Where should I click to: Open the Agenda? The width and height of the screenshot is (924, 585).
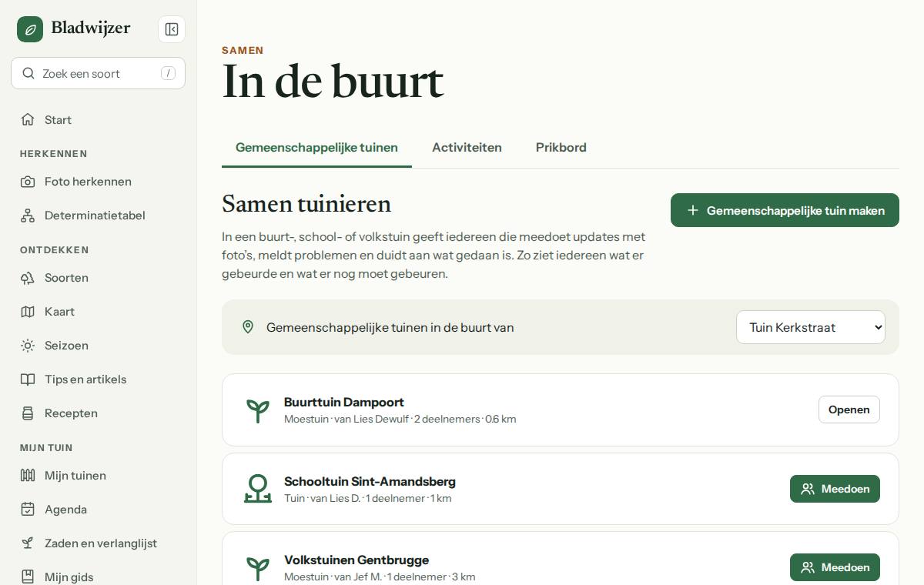point(98,510)
